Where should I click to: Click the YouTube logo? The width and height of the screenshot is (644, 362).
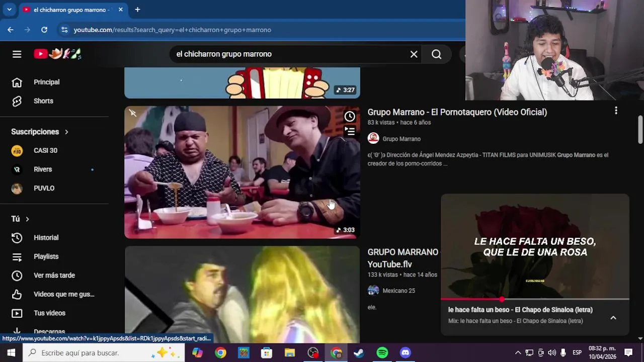click(57, 53)
